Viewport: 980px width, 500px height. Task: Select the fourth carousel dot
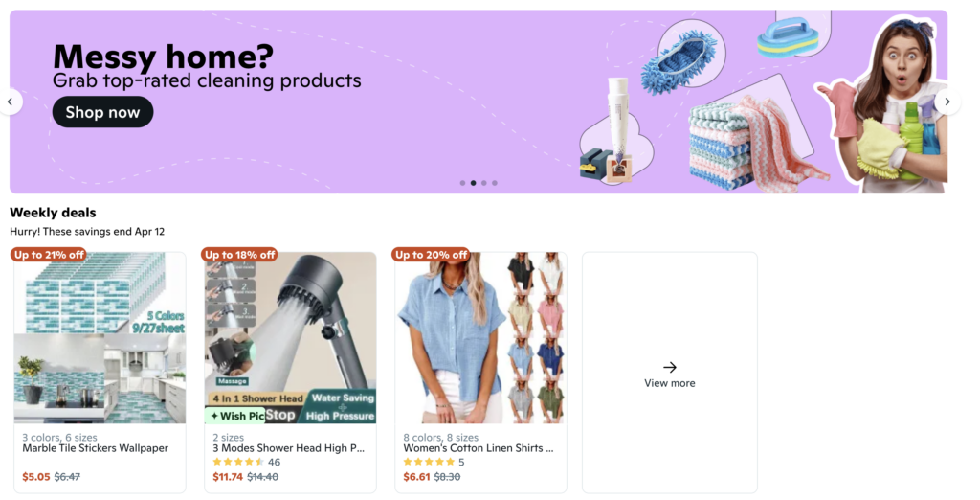(495, 183)
